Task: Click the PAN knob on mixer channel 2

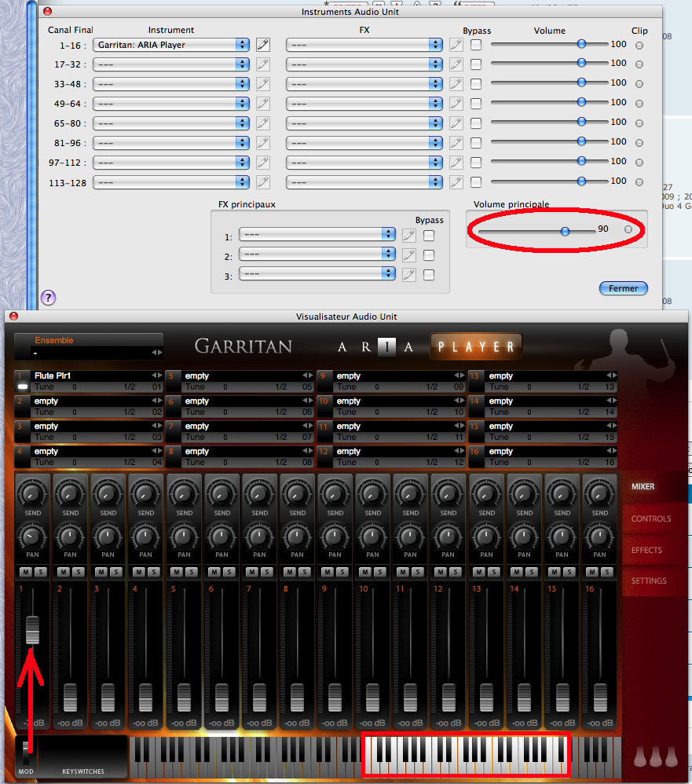Action: click(x=71, y=537)
